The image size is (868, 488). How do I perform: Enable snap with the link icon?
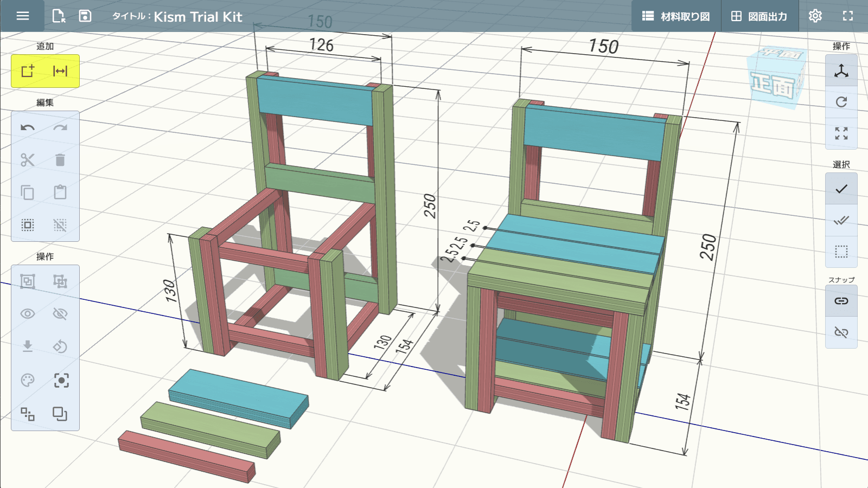841,301
